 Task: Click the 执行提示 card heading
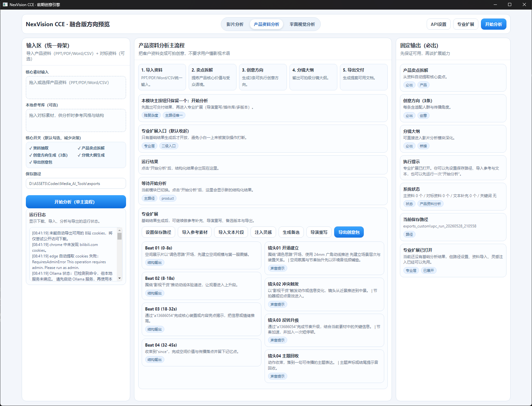click(412, 162)
